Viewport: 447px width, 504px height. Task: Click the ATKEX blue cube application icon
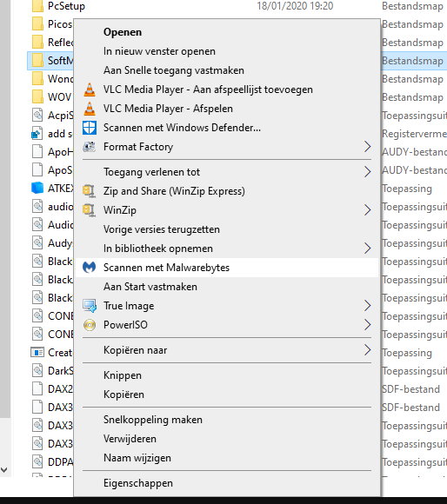click(x=37, y=188)
